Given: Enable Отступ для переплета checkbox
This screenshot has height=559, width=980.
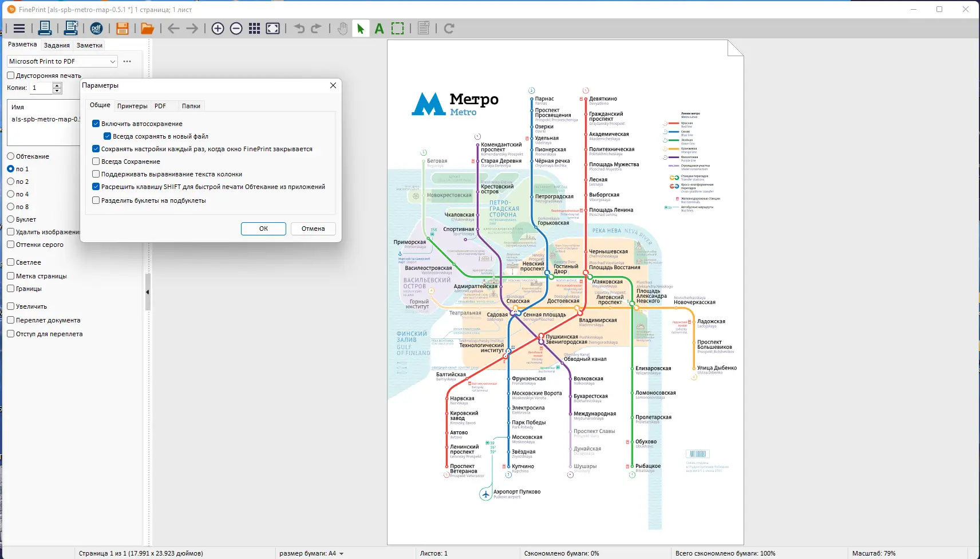Looking at the screenshot, I should point(10,334).
